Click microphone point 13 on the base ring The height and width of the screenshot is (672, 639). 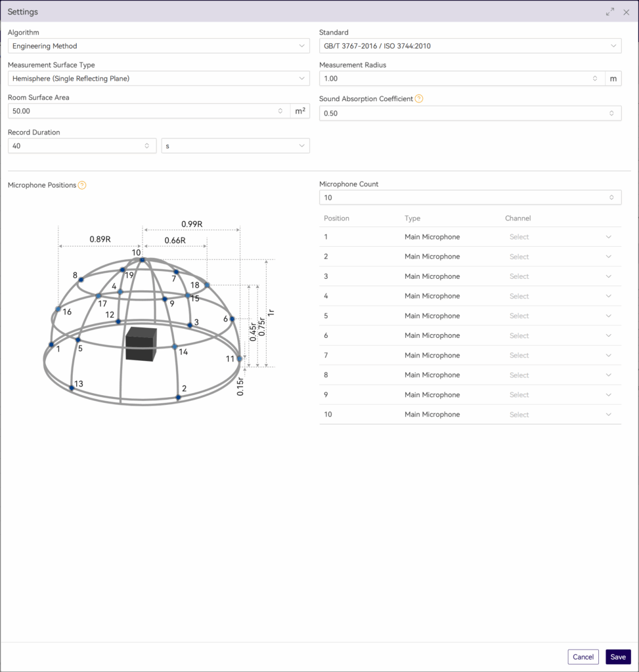(72, 388)
